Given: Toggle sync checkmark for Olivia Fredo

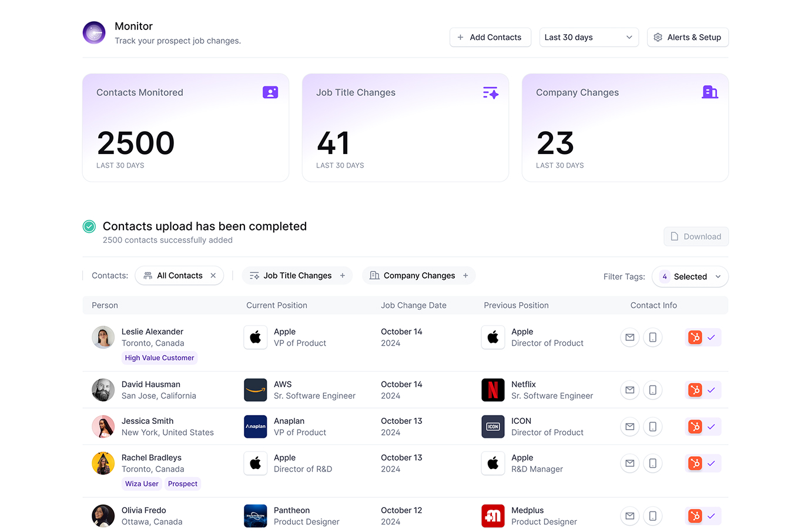Looking at the screenshot, I should pos(711,516).
